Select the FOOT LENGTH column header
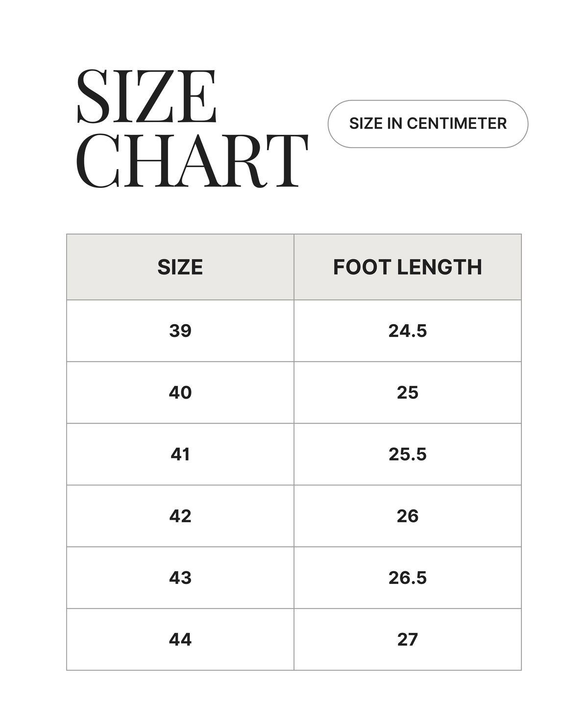This screenshot has height=706, width=588. click(408, 267)
